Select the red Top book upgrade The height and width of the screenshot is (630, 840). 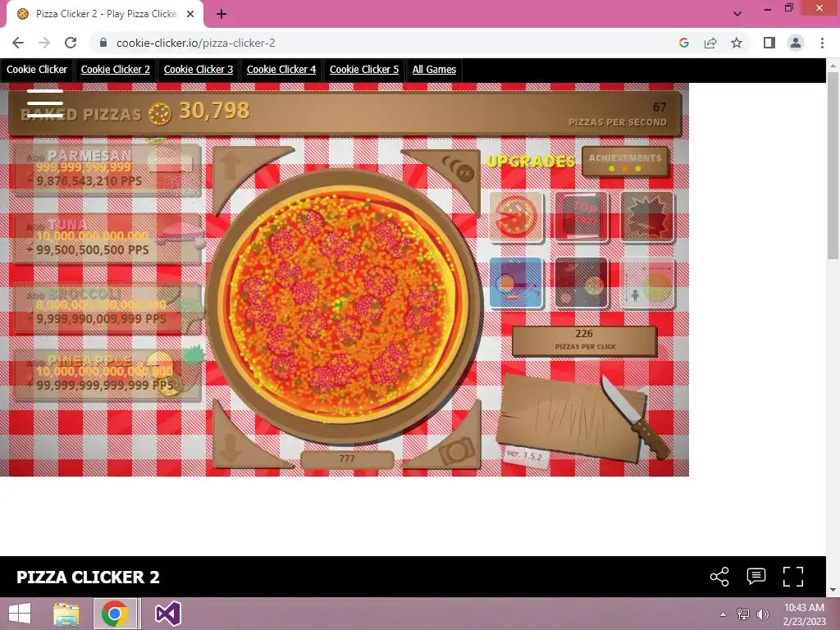pyautogui.click(x=582, y=217)
